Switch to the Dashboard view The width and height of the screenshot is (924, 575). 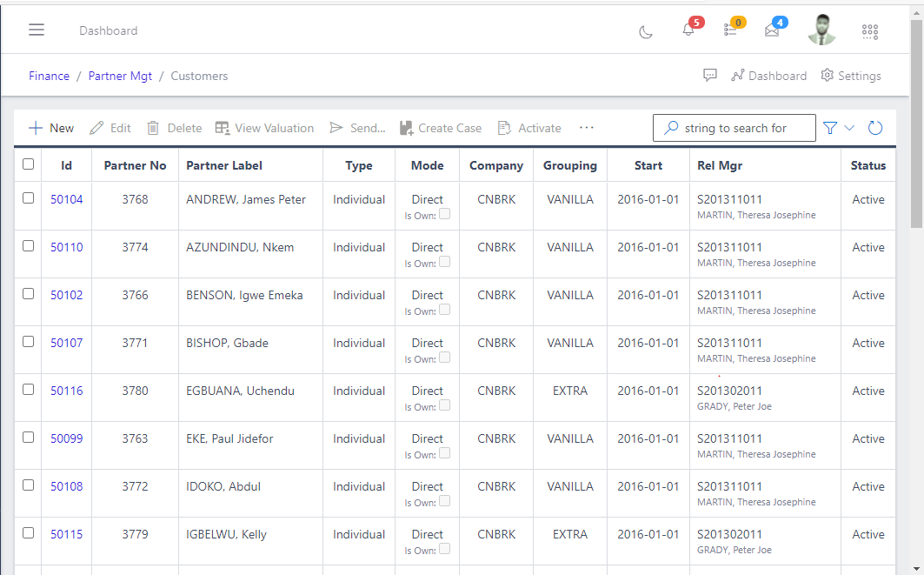click(x=769, y=75)
